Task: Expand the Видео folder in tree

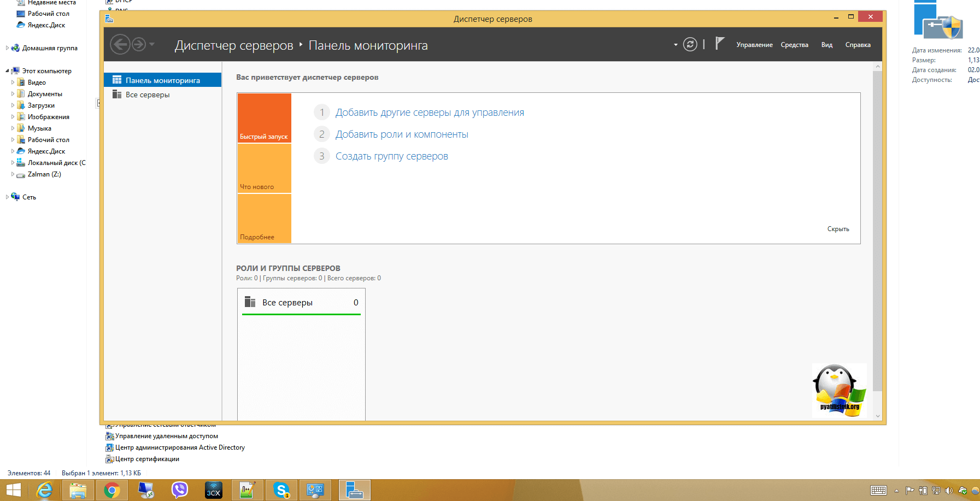Action: (x=13, y=82)
